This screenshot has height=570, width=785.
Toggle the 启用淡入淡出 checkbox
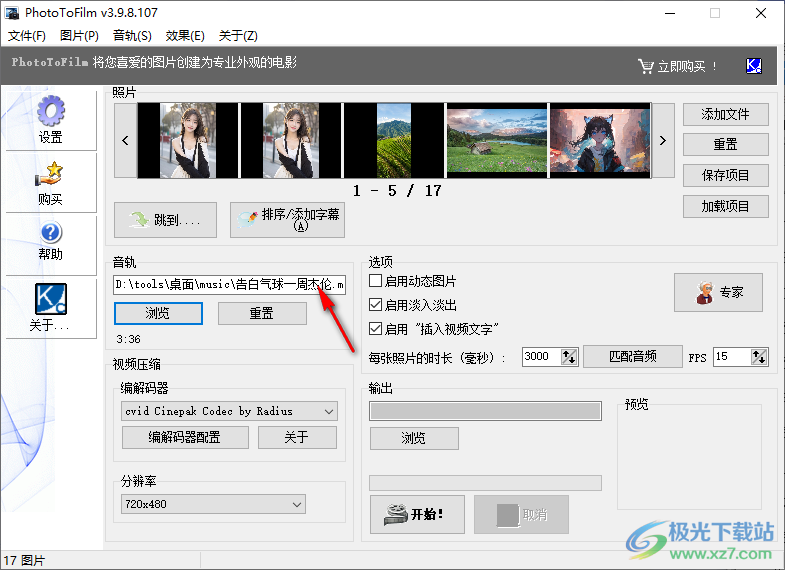pyautogui.click(x=375, y=305)
